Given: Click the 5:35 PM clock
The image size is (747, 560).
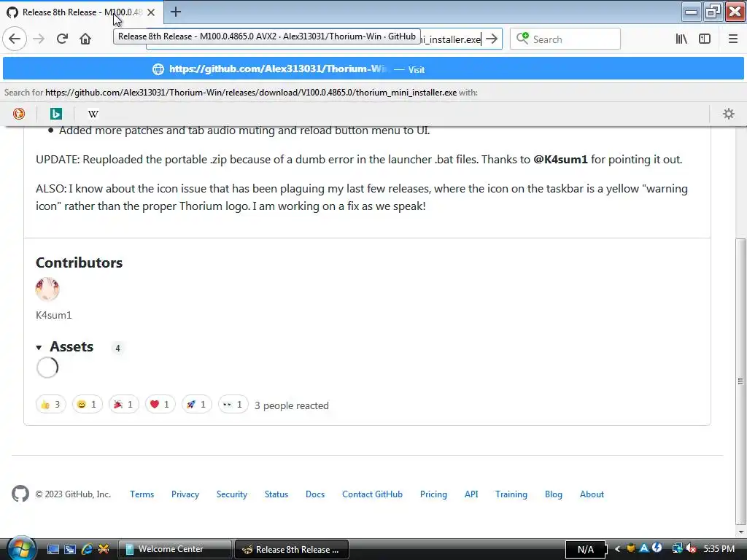Looking at the screenshot, I should [x=719, y=549].
